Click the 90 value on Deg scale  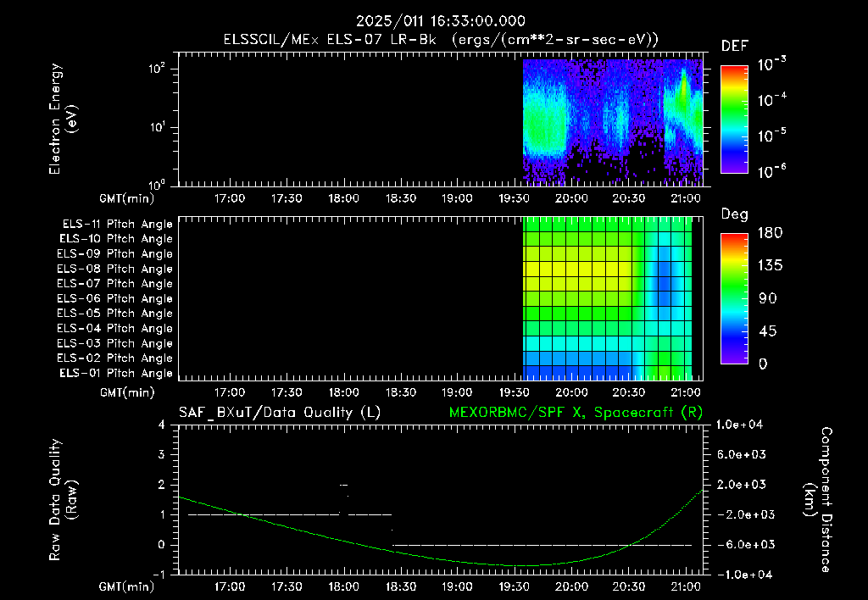tap(768, 298)
